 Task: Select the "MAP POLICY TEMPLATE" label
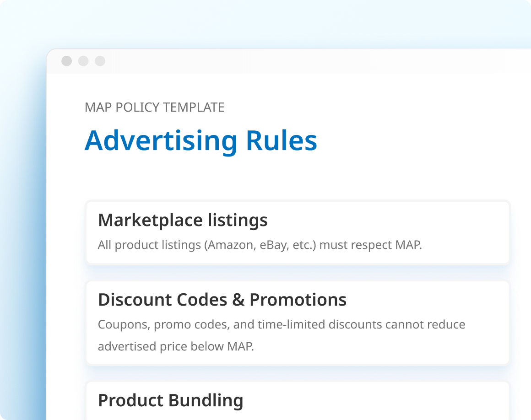tap(154, 108)
